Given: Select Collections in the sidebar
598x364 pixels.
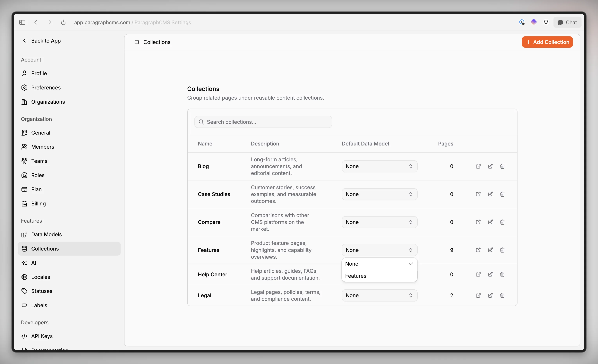Looking at the screenshot, I should click(69, 249).
